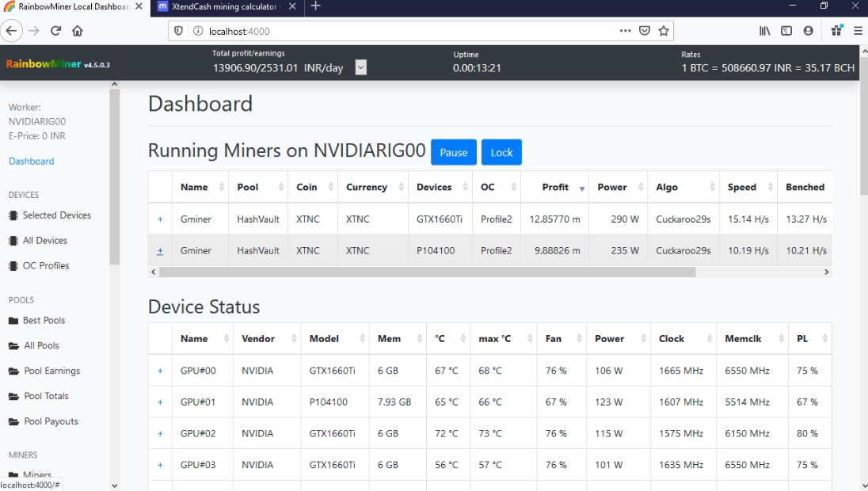
Task: Select the 1665 MHz clock value
Action: click(681, 371)
